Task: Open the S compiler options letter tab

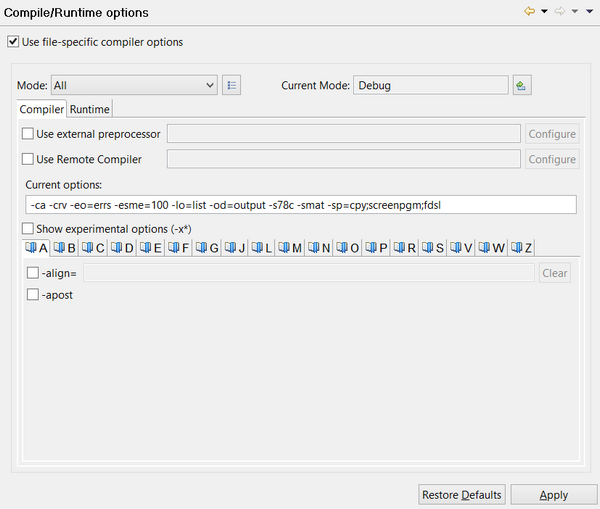Action: click(433, 248)
